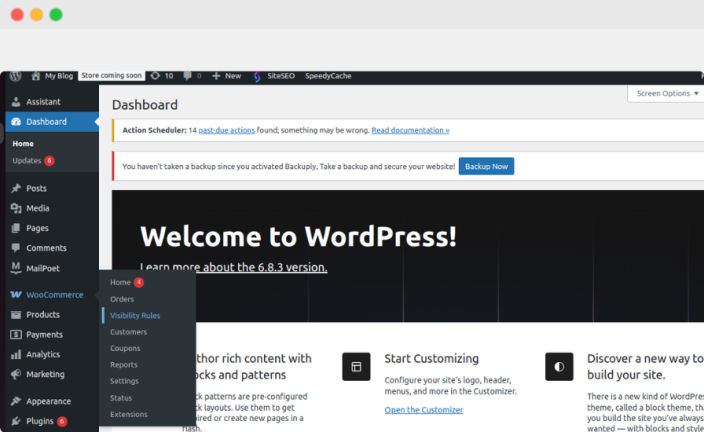Screen dimensions: 704x432
Task: Click the Start Customizing layout icon
Action: (356, 366)
